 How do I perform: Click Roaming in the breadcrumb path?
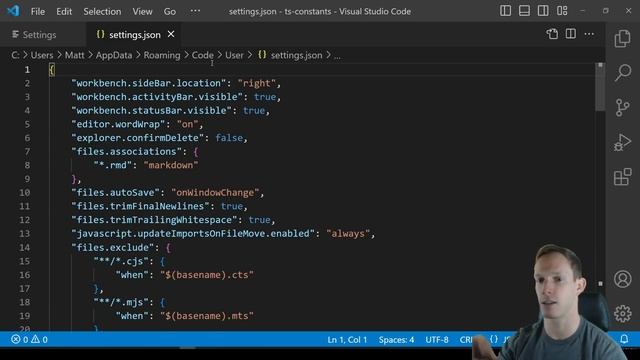point(162,55)
